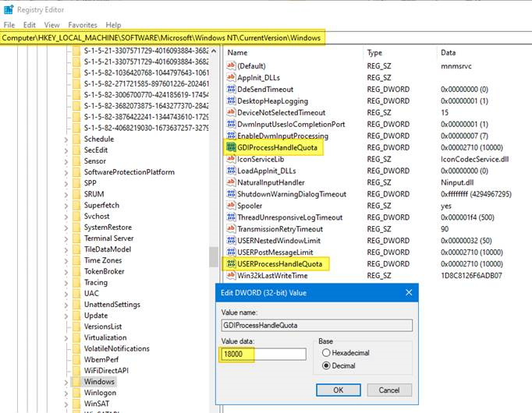Click the USERProcessHandleQuota DWORD value icon
Viewport: 532px width, 413px height.
pyautogui.click(x=230, y=264)
